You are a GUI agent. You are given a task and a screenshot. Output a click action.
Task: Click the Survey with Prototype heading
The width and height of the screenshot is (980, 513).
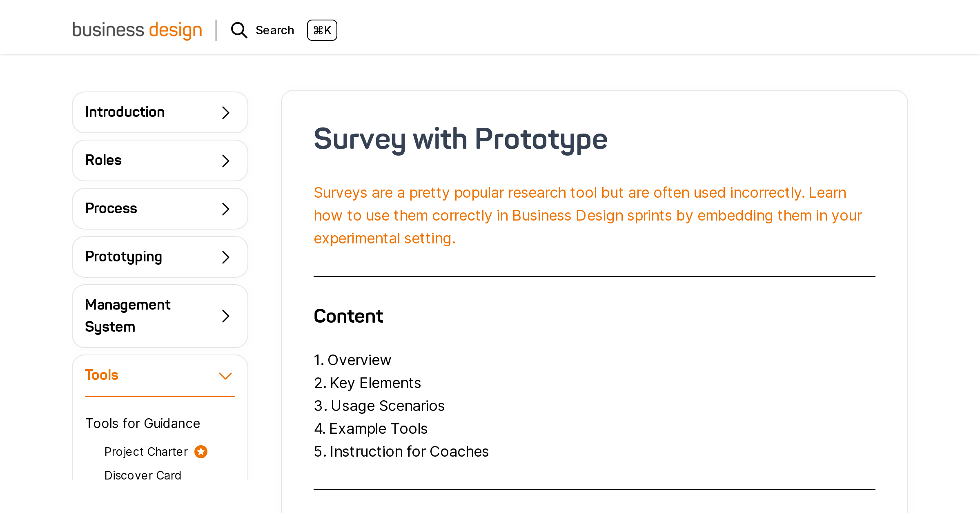pos(460,141)
